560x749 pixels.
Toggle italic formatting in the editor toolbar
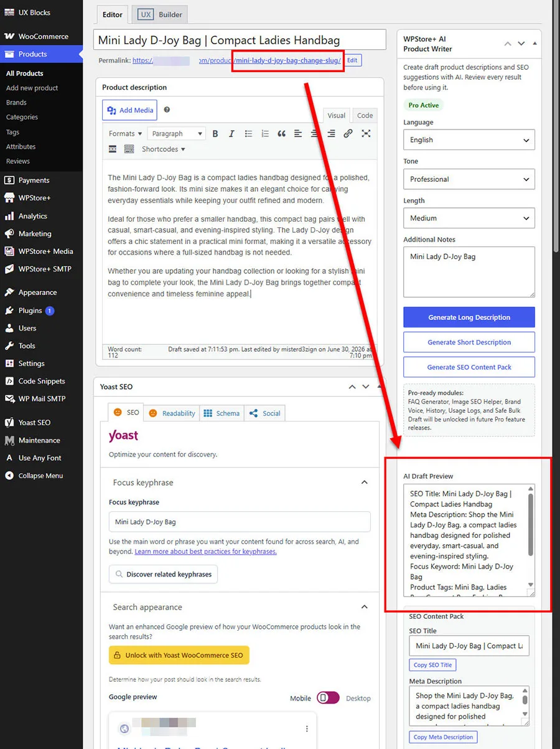click(x=231, y=133)
